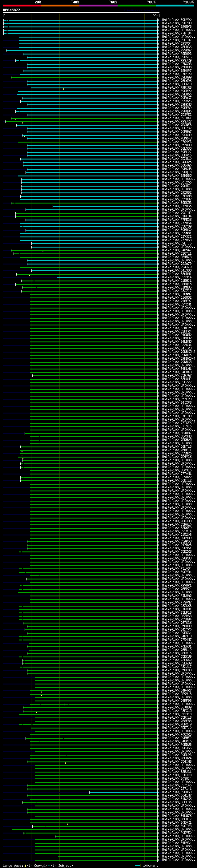Click the partial cyan bar of UniRef100_B9DHS9
The height and width of the screenshot is (868, 197).
124,792
